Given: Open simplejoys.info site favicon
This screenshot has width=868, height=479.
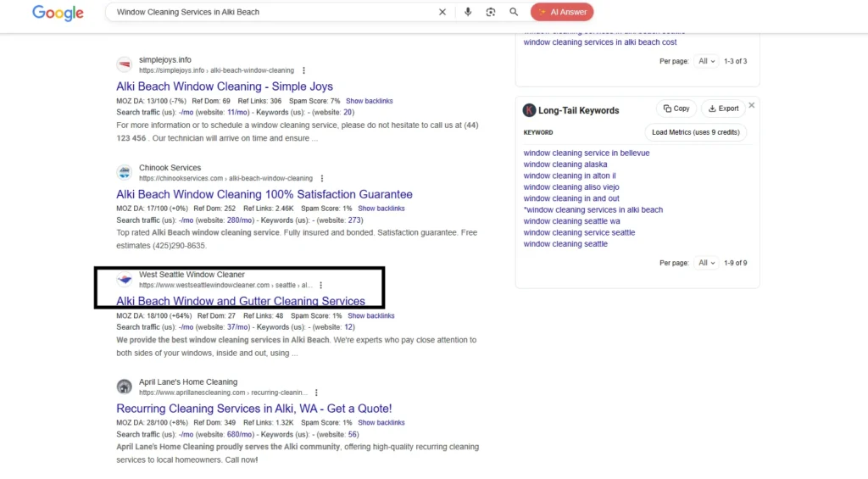Looking at the screenshot, I should point(124,64).
